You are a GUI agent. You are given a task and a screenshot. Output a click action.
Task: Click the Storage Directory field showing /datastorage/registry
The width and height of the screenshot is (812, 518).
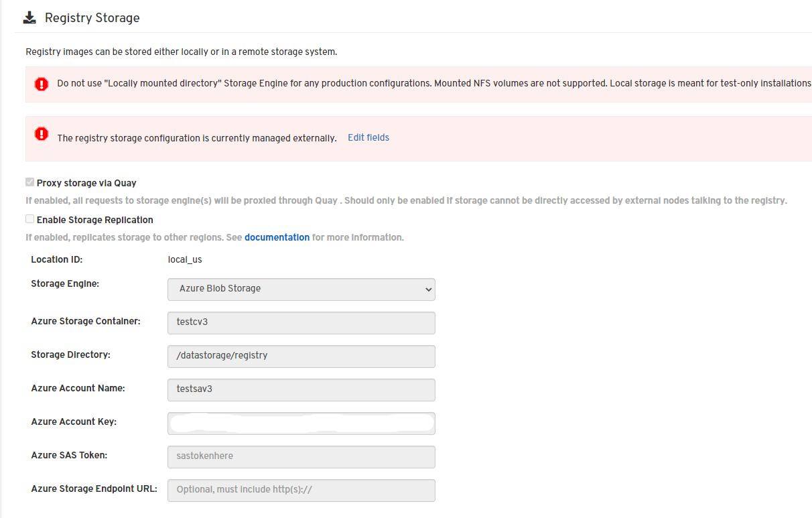(x=301, y=356)
